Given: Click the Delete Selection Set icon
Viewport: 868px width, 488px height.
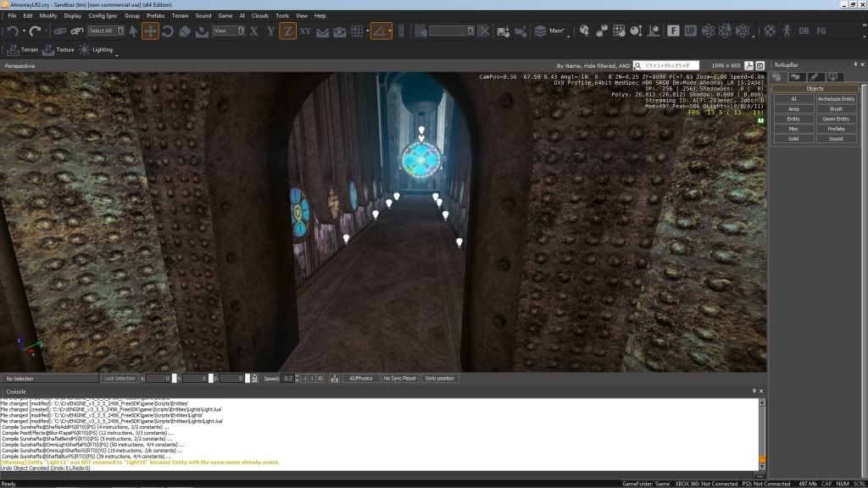Looking at the screenshot, I should click(x=483, y=31).
